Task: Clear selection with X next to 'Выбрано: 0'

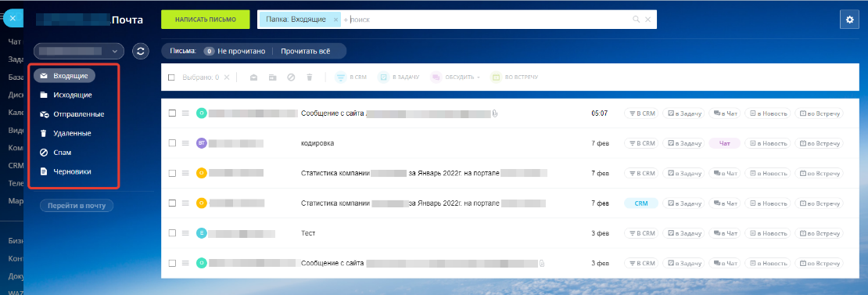Action: click(x=227, y=77)
